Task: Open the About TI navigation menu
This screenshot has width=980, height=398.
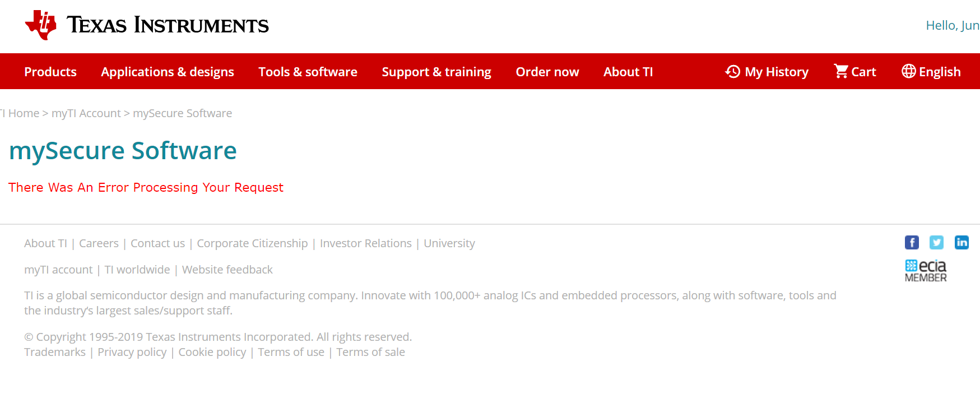Action: pyautogui.click(x=628, y=72)
